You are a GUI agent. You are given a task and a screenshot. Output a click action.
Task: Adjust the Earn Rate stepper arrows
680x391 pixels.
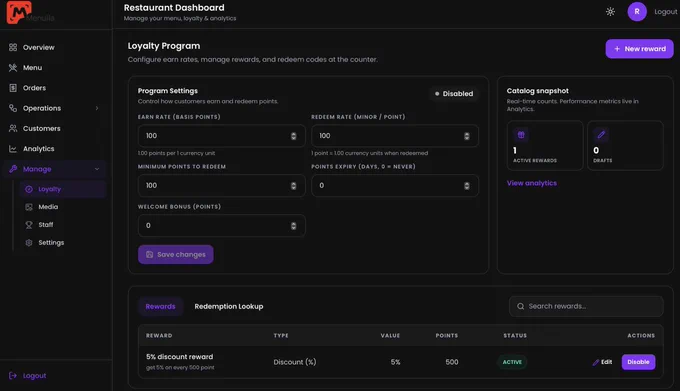[294, 136]
